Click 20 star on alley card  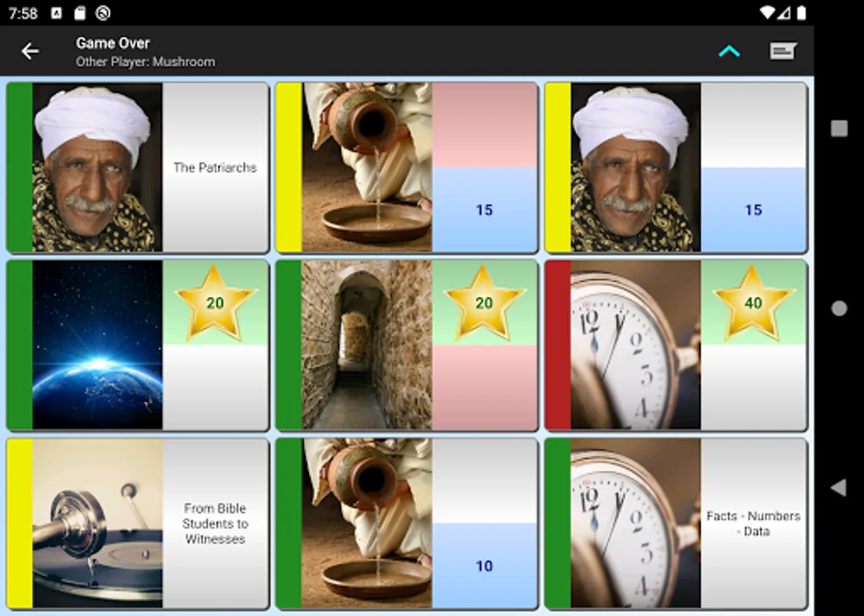coord(484,303)
